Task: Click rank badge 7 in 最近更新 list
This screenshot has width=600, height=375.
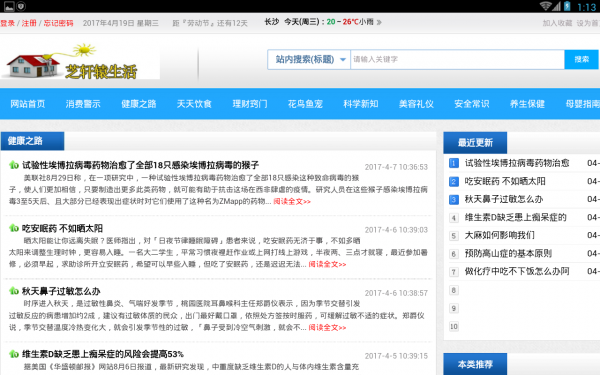Action: [453, 272]
